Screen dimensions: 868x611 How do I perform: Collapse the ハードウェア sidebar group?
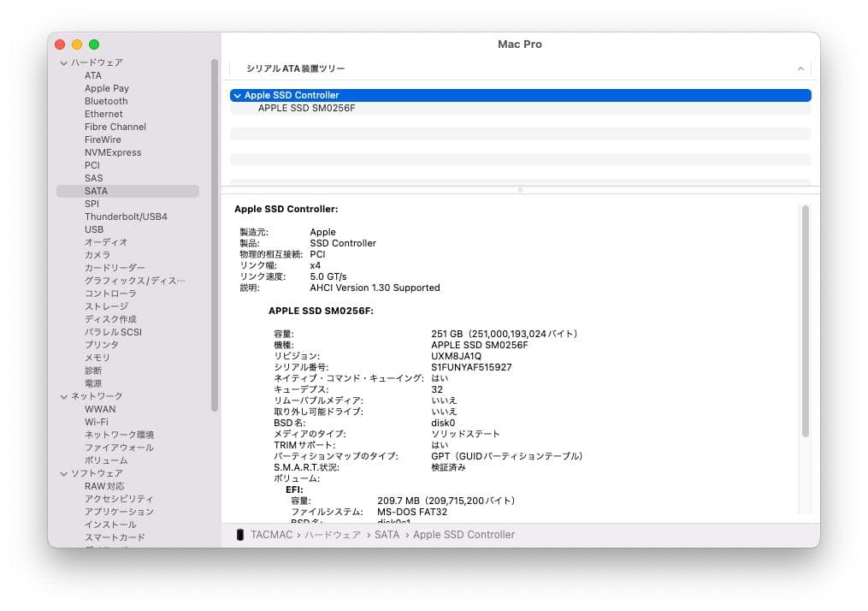click(63, 62)
